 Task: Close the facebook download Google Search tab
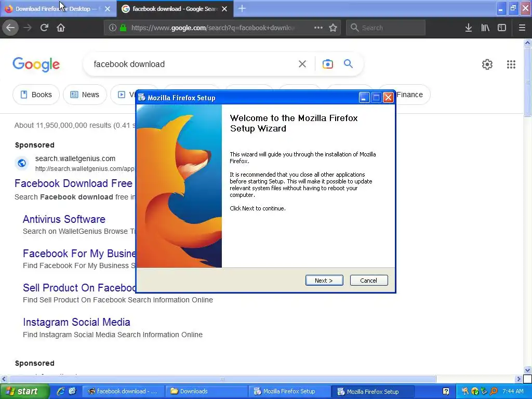224,9
